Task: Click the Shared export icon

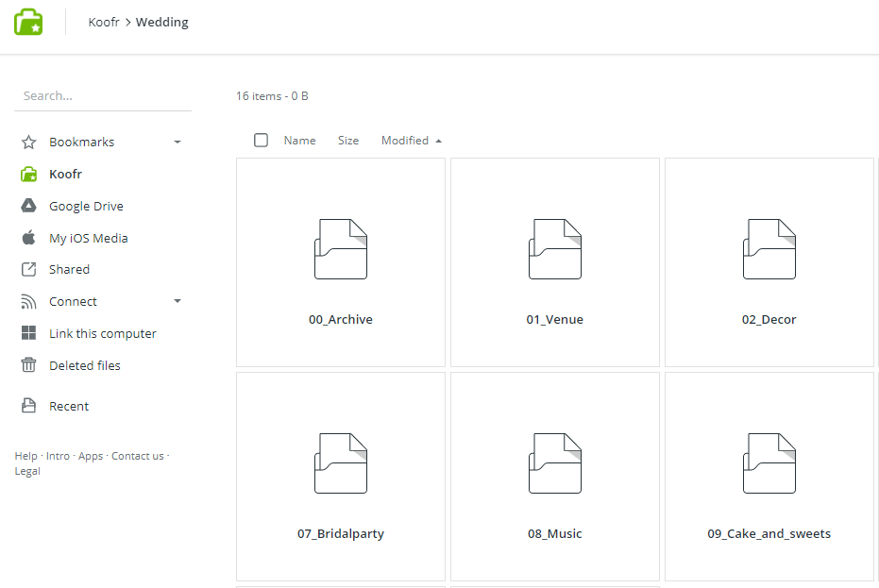Action: pos(29,270)
